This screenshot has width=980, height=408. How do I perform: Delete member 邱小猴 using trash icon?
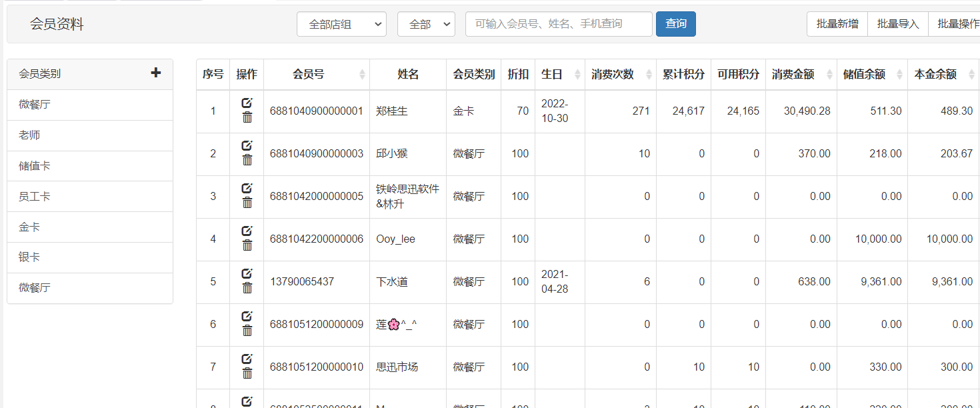pos(247,160)
